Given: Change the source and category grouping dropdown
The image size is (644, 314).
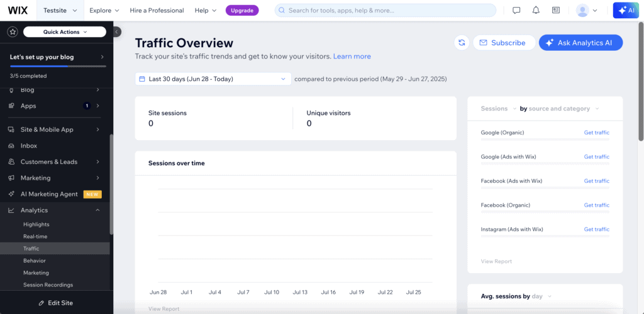Looking at the screenshot, I should tap(564, 109).
